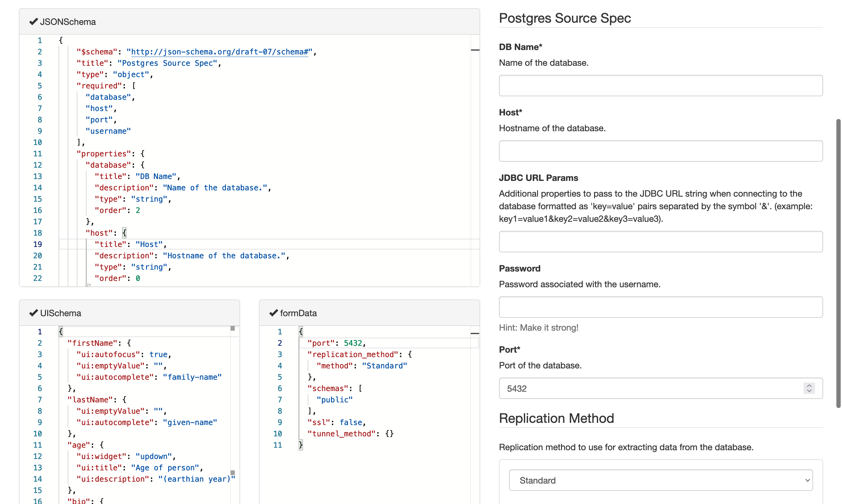
Task: Decrement Port value with down arrow
Action: 809,391
